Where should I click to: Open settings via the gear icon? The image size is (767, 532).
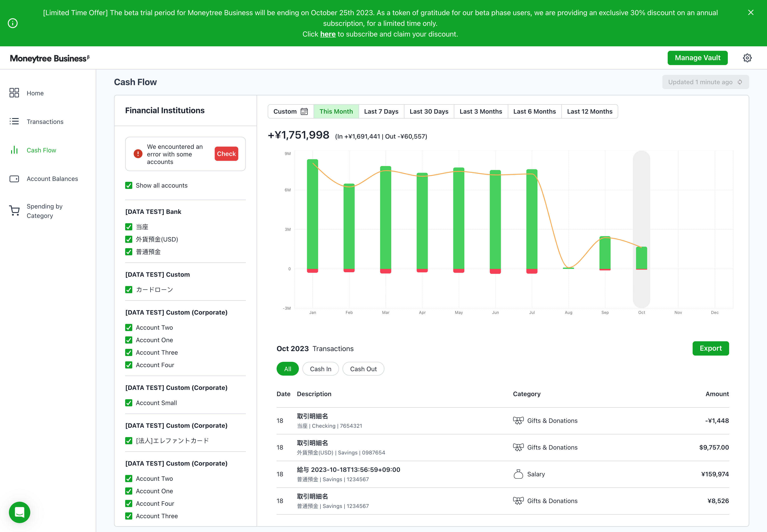(x=747, y=58)
